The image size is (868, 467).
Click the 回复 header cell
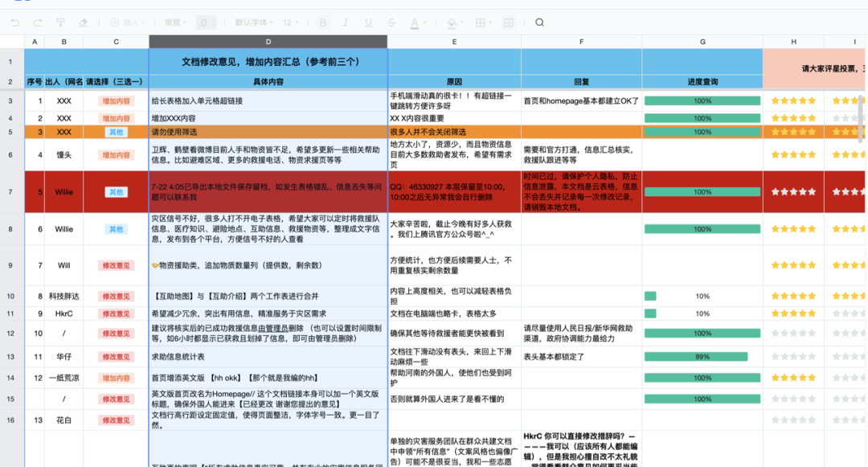[x=581, y=82]
